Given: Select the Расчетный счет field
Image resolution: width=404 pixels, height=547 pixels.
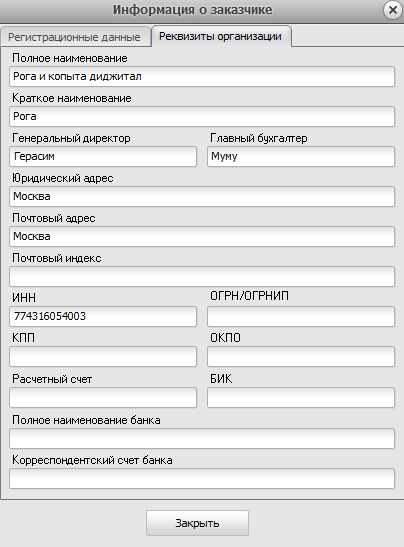Looking at the screenshot, I should click(103, 397).
